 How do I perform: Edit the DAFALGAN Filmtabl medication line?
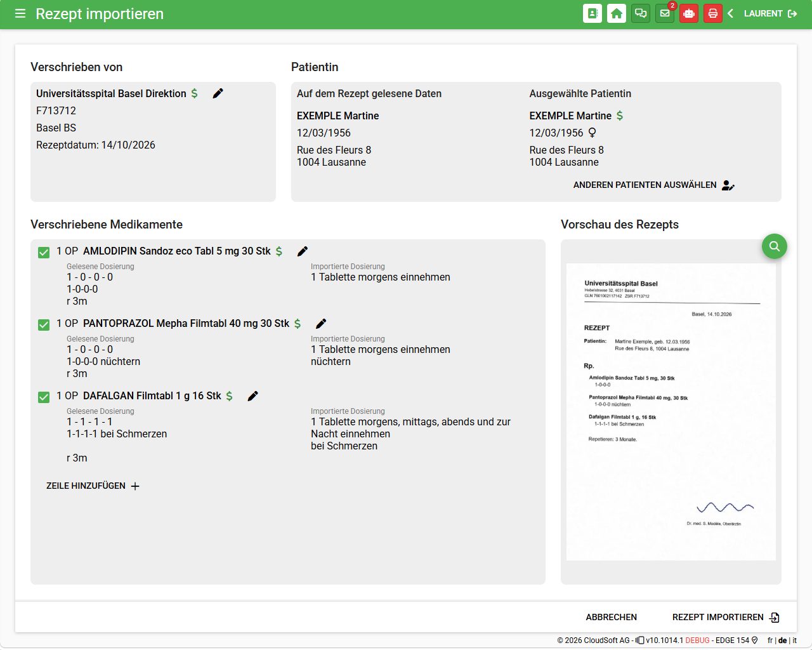click(x=252, y=396)
